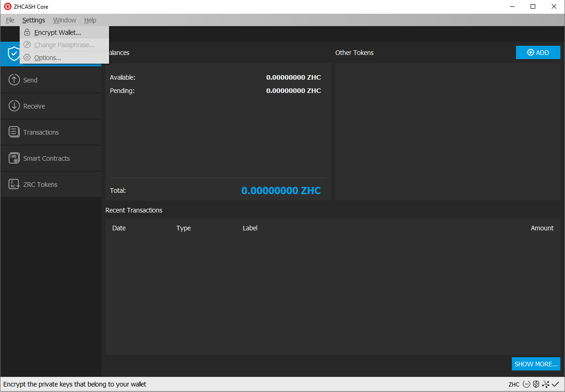The width and height of the screenshot is (565, 392).
Task: Click the Transactions list icon
Action: (14, 132)
